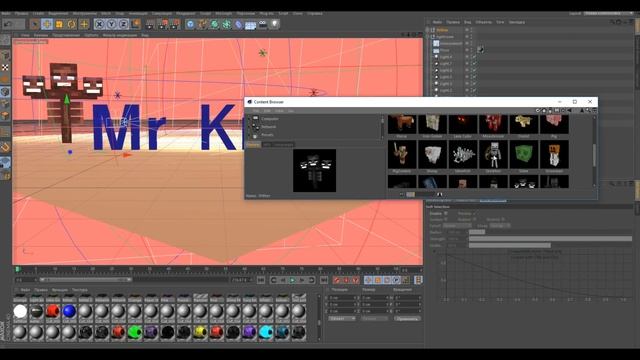Viewport: 640px width, 360px height.
Task: Open the Falloff dropdown in Soft Selection
Action: point(457,226)
